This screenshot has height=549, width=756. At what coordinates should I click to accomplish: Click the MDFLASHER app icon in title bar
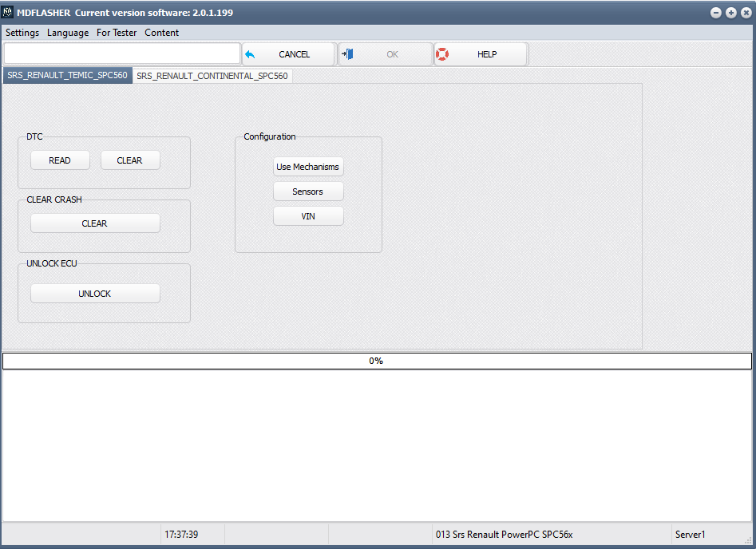(x=8, y=13)
